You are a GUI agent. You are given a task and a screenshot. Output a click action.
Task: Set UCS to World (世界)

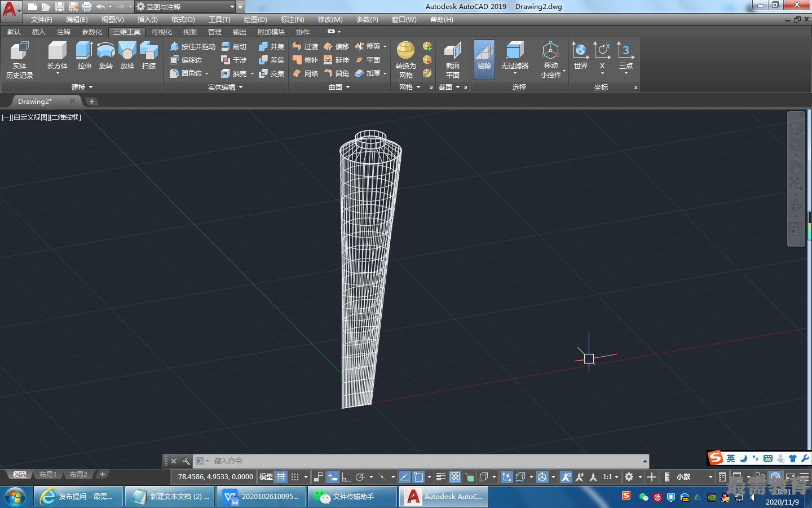(581, 56)
